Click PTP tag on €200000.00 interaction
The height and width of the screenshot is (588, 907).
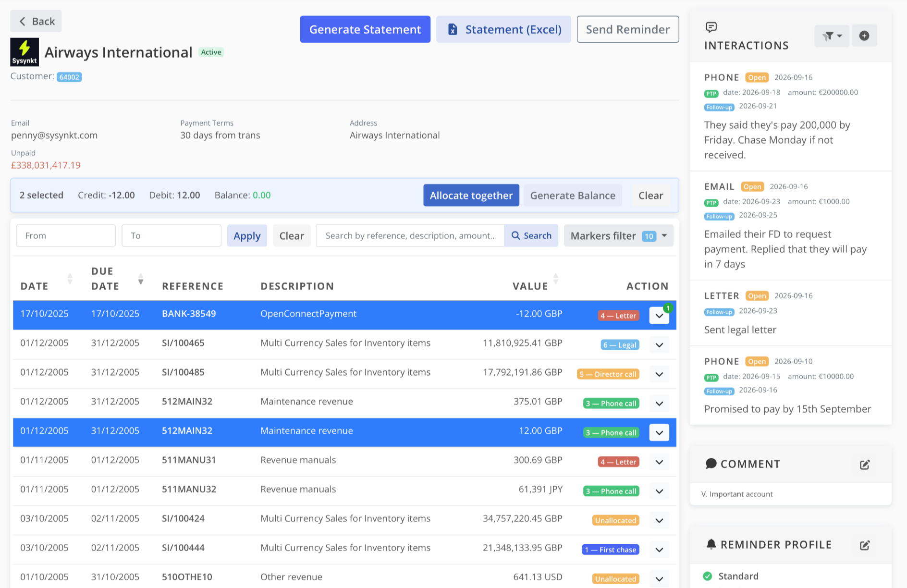point(711,94)
